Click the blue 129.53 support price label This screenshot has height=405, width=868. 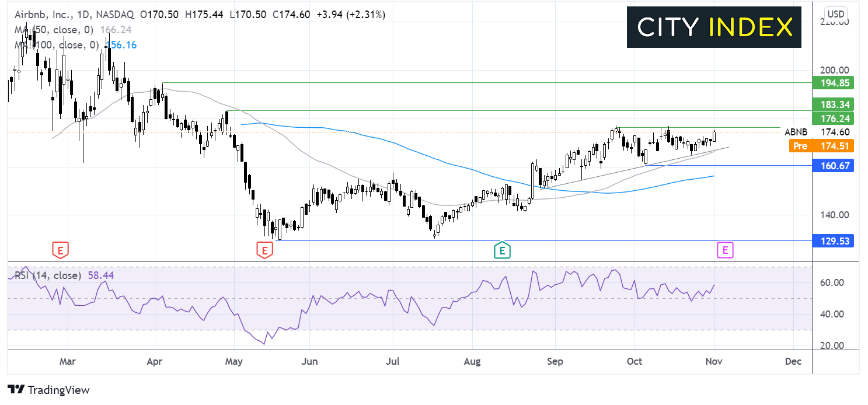[x=833, y=240]
